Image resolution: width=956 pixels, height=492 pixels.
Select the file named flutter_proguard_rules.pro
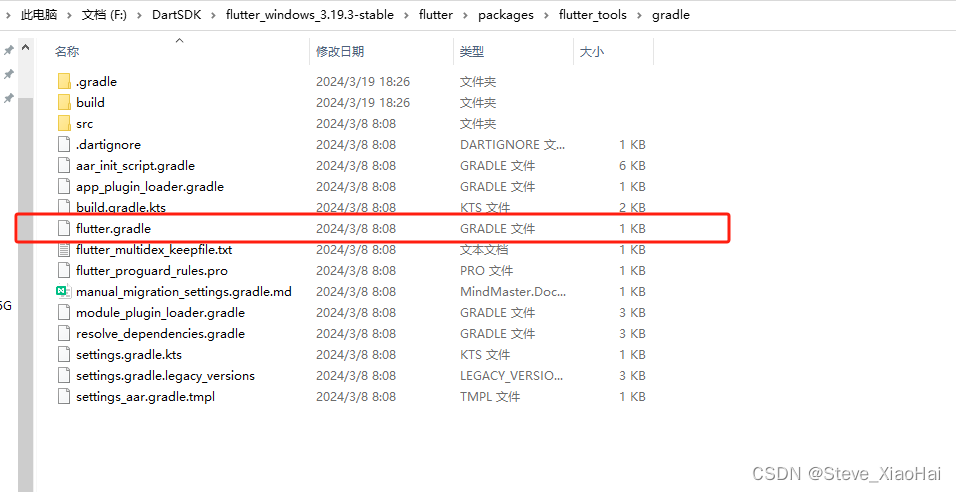152,271
